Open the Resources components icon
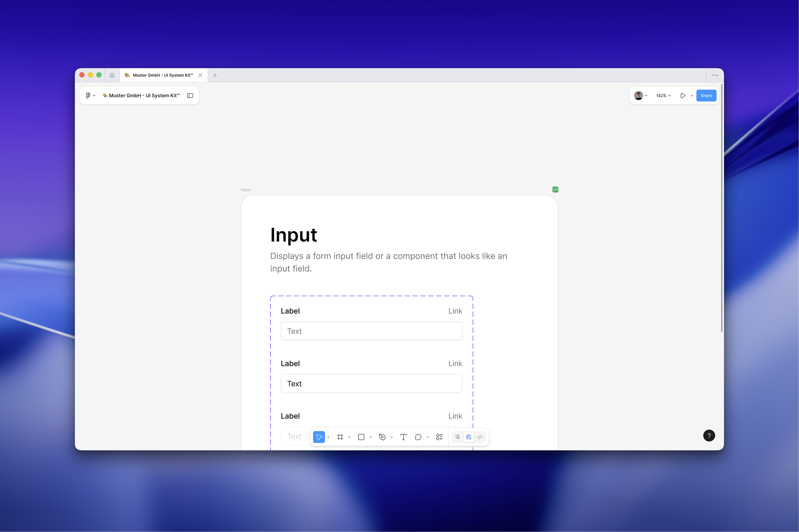This screenshot has height=532, width=799. coord(439,437)
